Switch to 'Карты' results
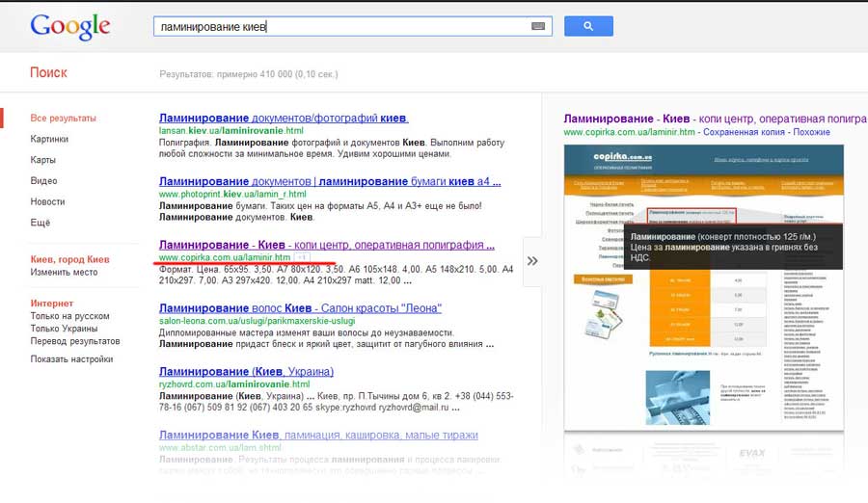The image size is (868, 503). coord(42,160)
